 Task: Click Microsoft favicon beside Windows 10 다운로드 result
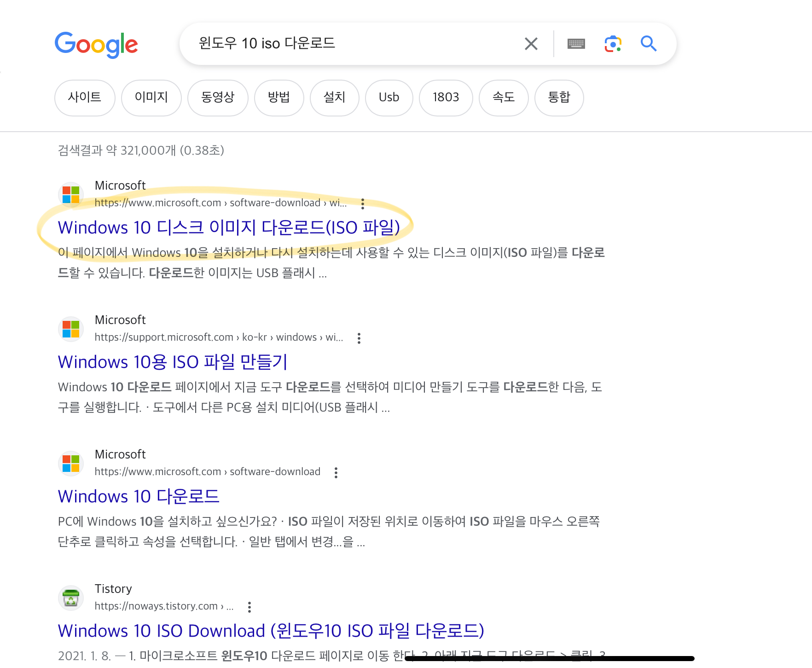(71, 463)
